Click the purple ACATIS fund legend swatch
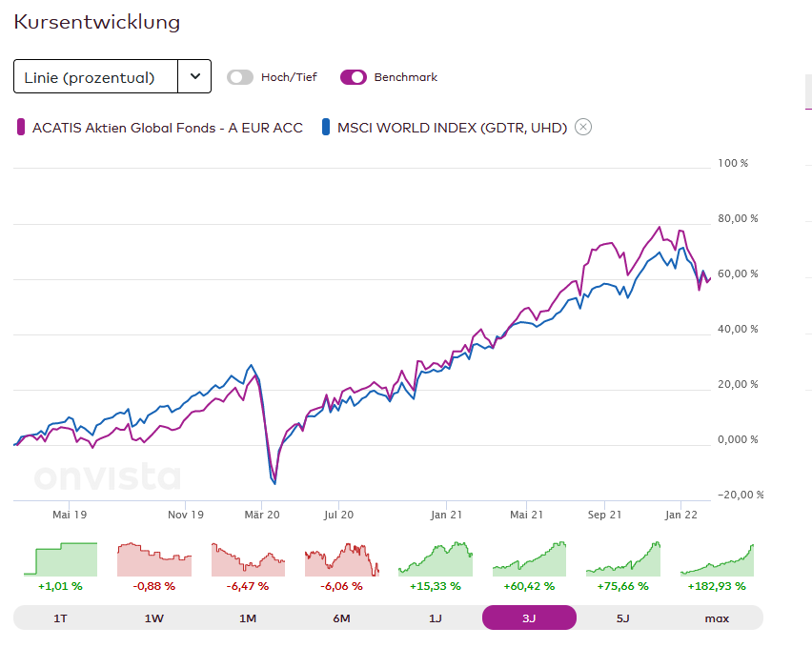The image size is (812, 668). pyautogui.click(x=22, y=127)
